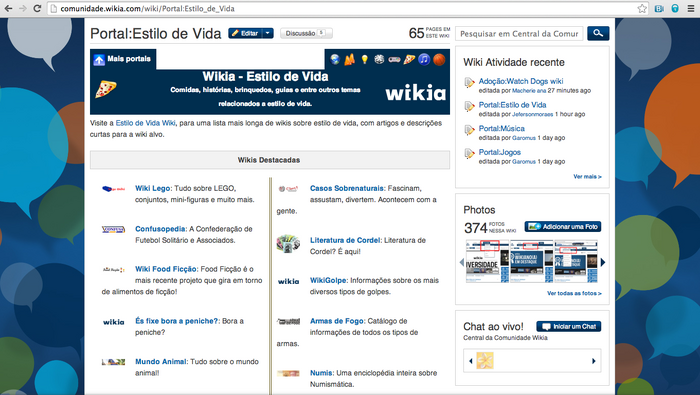Open the Chrome hamburger menu

pyautogui.click(x=691, y=8)
